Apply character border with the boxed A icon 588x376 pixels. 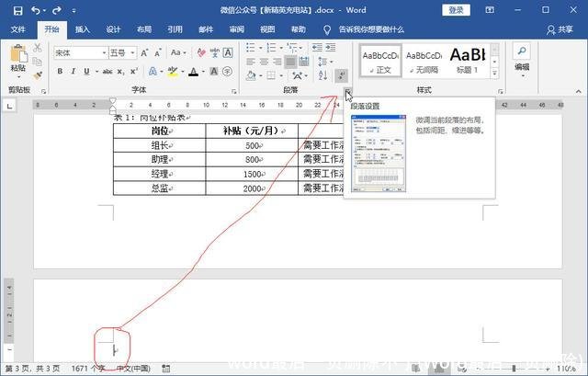point(228,53)
